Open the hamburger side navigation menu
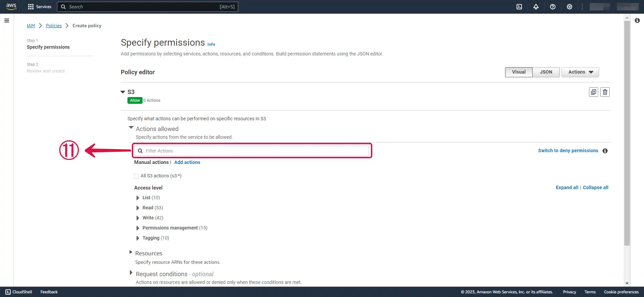The width and height of the screenshot is (644, 297). (7, 20)
